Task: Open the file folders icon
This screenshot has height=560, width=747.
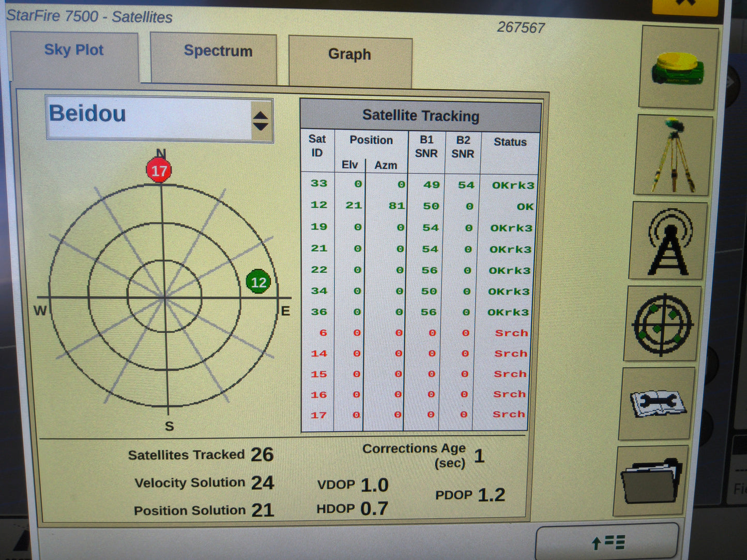Action: 651,480
